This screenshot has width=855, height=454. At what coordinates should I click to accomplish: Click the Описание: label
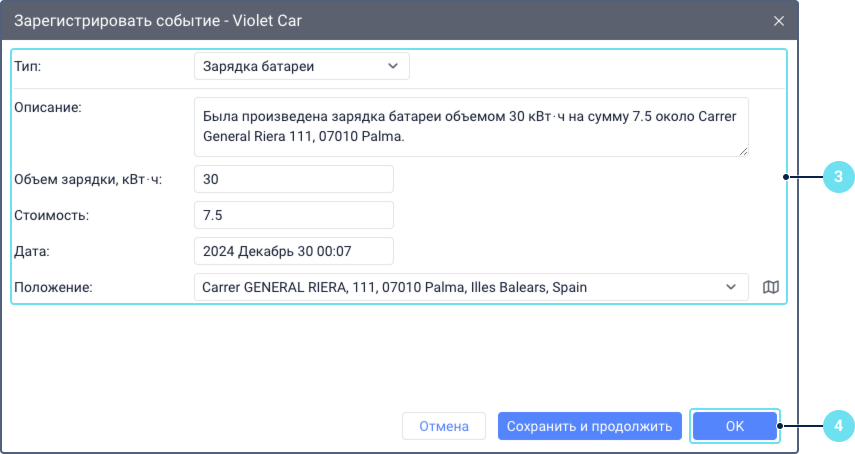tap(47, 107)
